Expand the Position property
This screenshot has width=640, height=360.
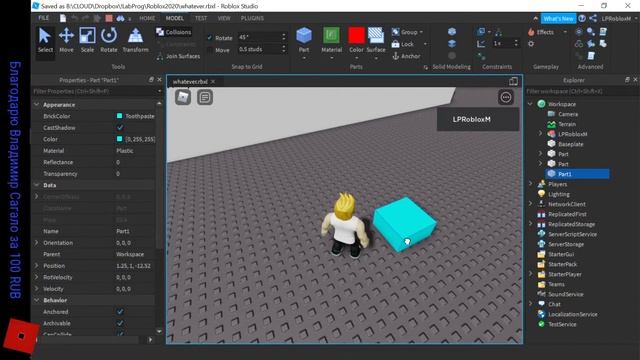tap(36, 265)
